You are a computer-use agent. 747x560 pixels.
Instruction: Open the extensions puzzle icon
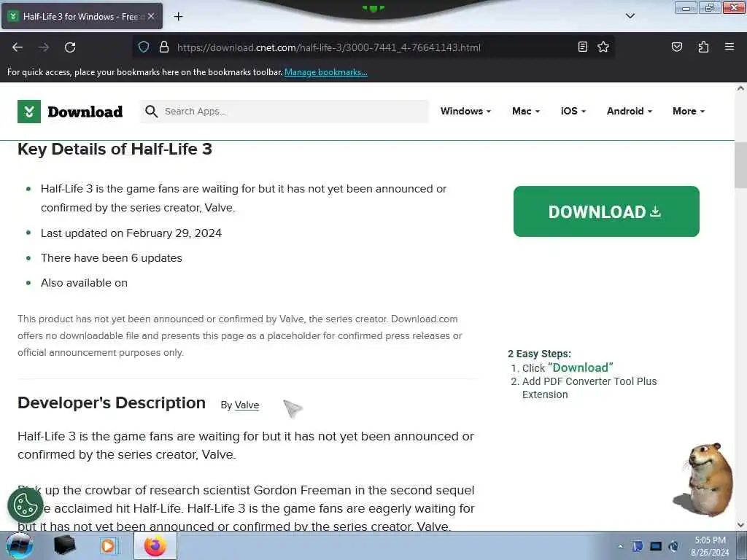tap(703, 47)
